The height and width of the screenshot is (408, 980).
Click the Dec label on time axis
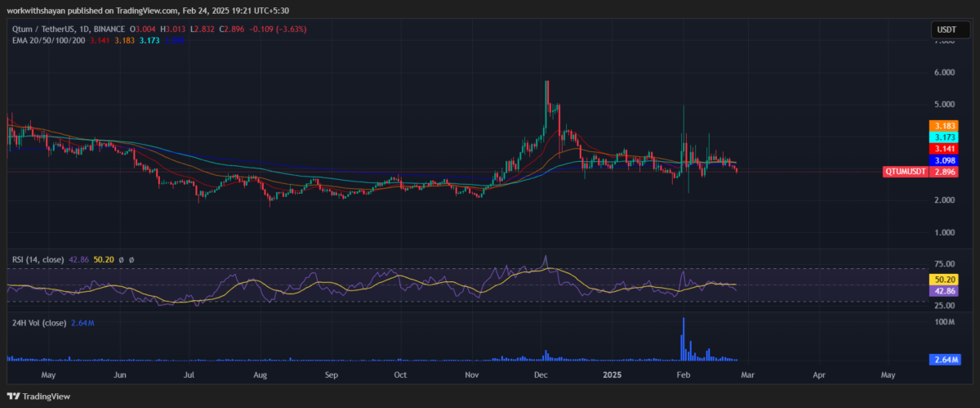pyautogui.click(x=541, y=374)
